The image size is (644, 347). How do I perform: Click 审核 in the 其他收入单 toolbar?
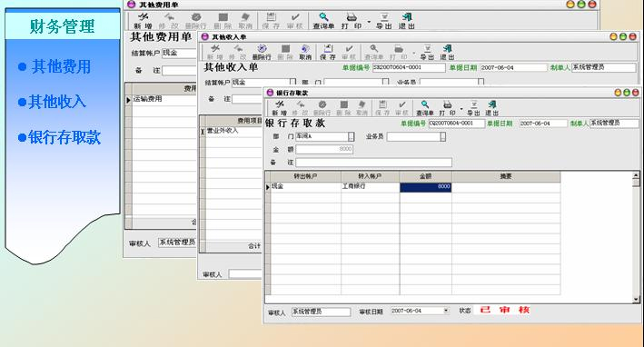[x=349, y=53]
